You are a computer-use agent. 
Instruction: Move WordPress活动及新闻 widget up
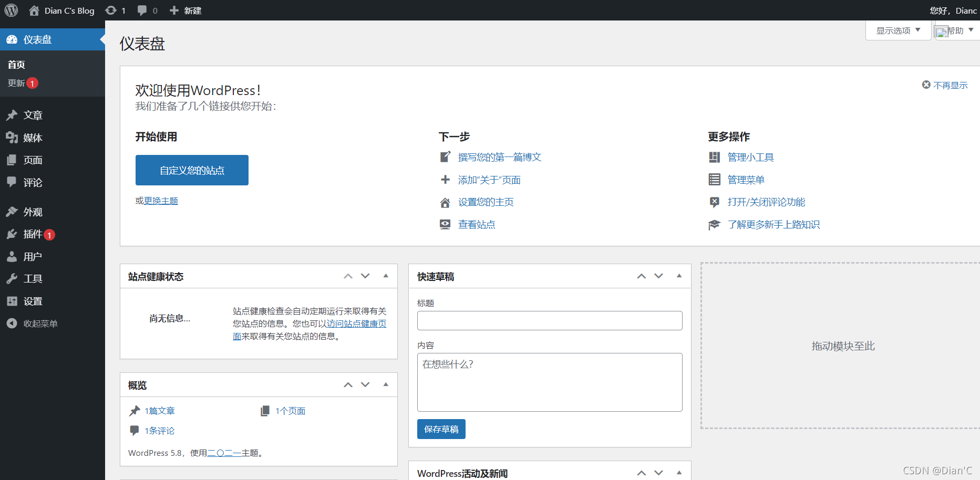[x=642, y=473]
